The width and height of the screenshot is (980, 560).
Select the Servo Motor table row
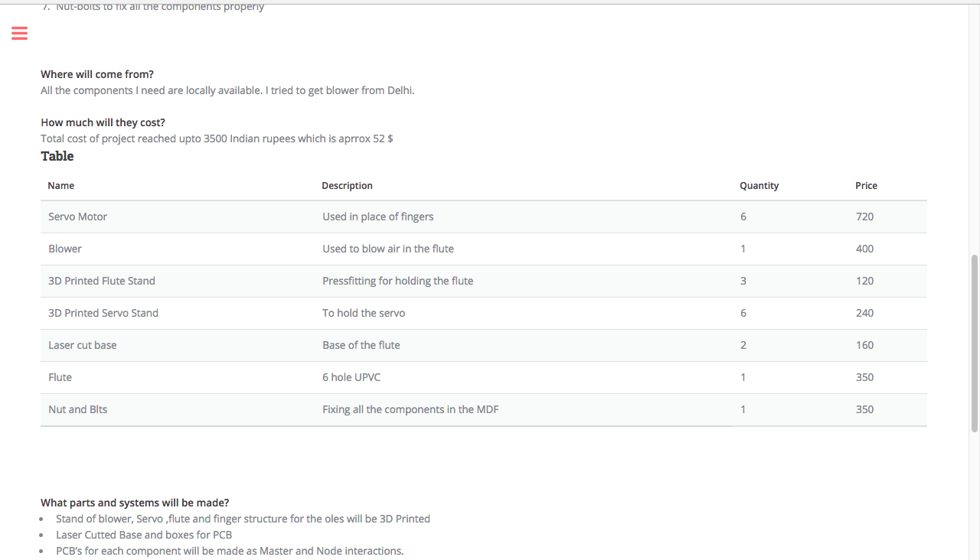484,217
